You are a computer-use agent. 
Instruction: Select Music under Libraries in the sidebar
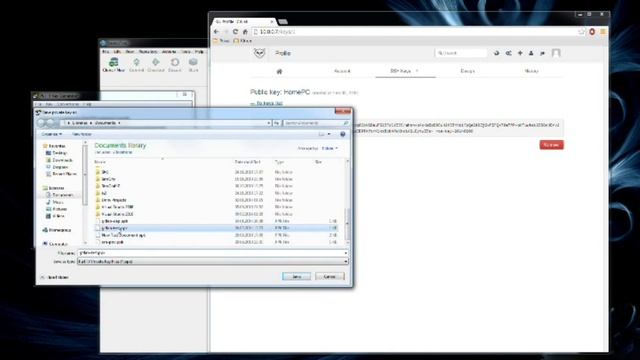(x=55, y=202)
